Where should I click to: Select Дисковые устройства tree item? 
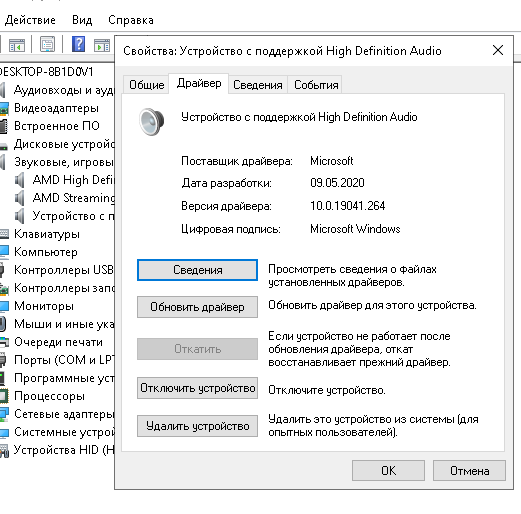pyautogui.click(x=64, y=144)
